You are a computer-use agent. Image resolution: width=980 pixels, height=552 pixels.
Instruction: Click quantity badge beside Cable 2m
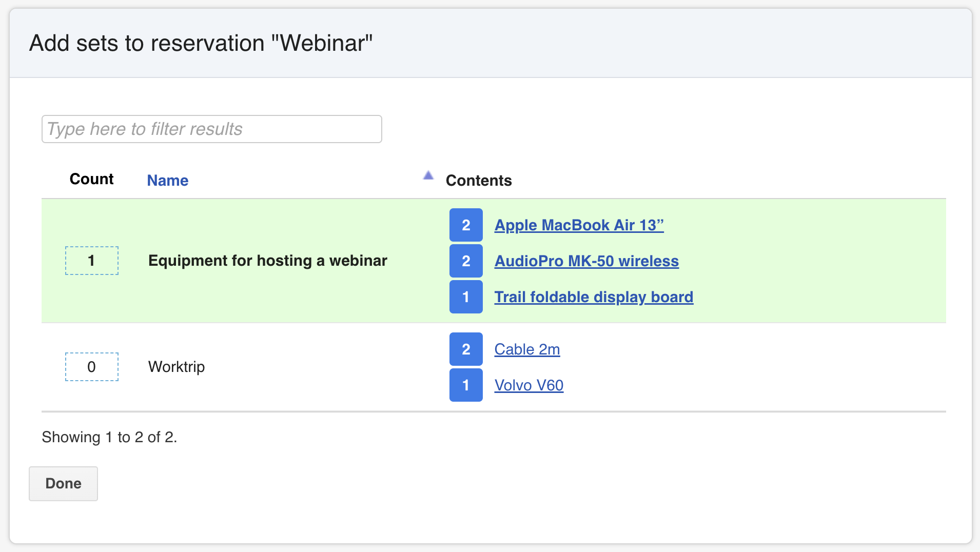pos(466,349)
